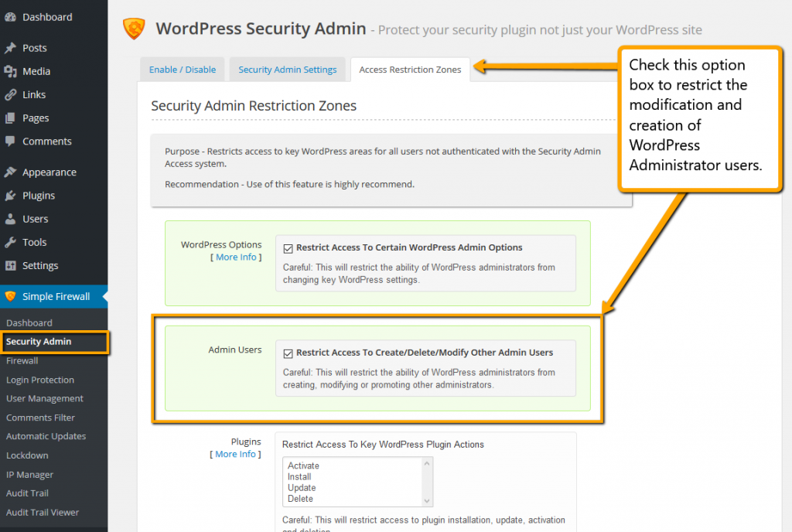
Task: Select Install in the plugin actions list
Action: tap(301, 477)
